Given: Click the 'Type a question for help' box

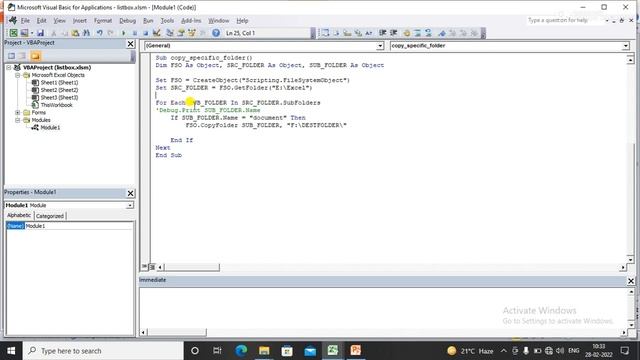Looking at the screenshot, I should click(565, 20).
